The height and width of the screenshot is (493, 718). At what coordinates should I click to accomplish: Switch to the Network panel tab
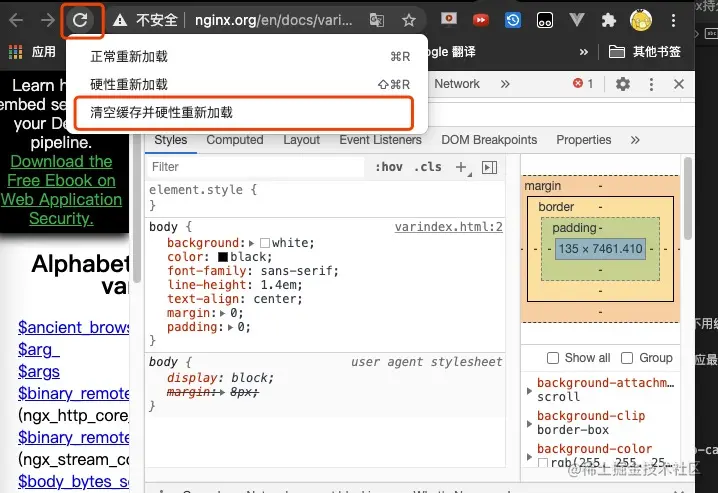(x=457, y=84)
